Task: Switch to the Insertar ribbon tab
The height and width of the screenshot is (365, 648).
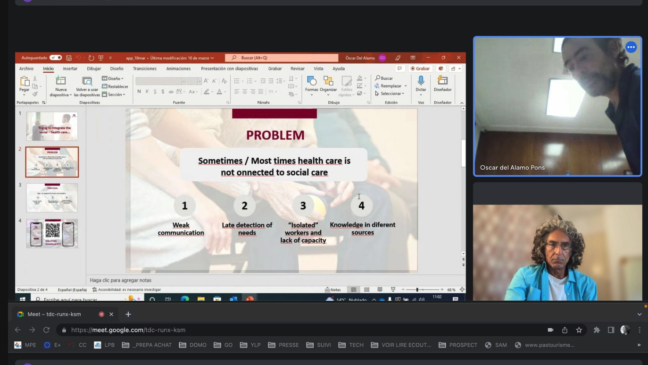Action: click(x=70, y=69)
